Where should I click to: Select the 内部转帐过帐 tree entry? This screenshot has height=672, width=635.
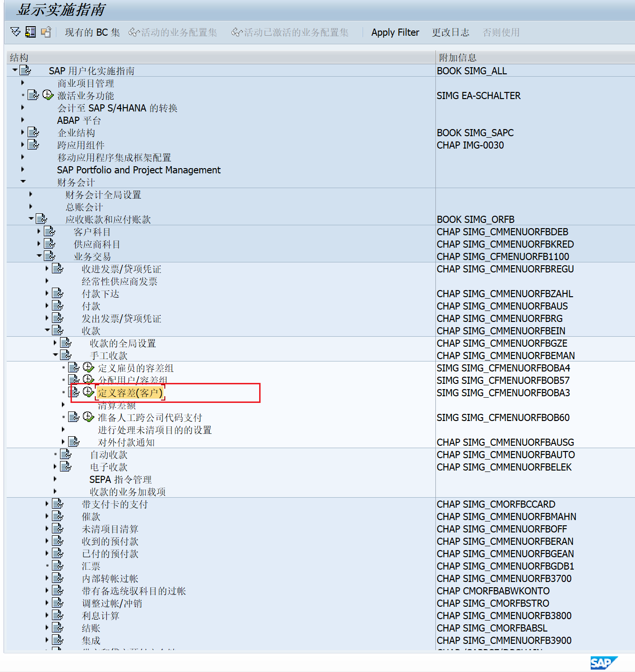point(110,579)
